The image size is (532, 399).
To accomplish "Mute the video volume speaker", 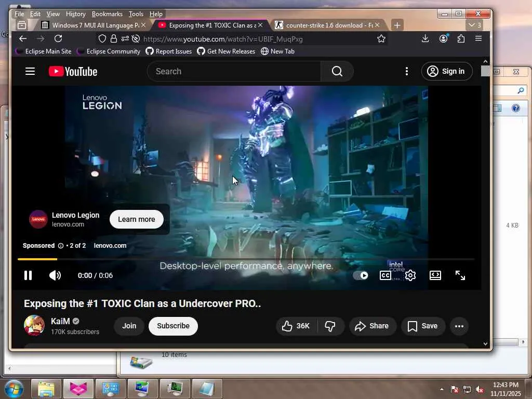I will 55,275.
